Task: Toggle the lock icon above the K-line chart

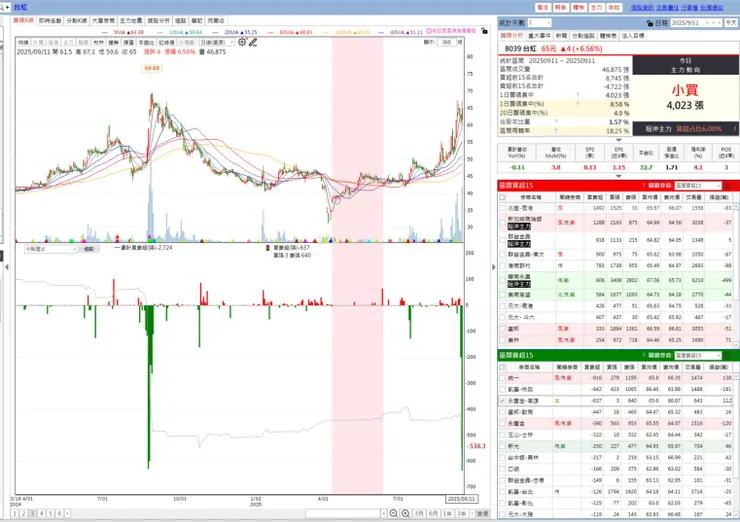Action: coord(484,31)
